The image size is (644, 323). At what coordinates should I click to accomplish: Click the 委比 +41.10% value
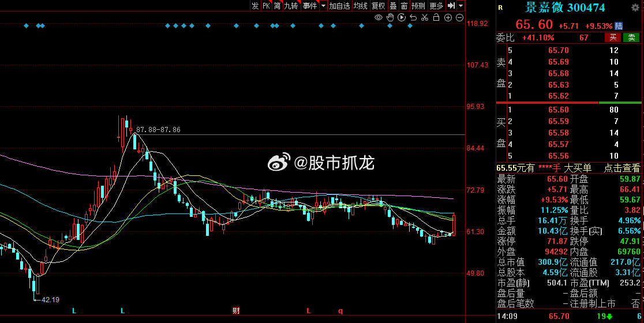click(538, 37)
